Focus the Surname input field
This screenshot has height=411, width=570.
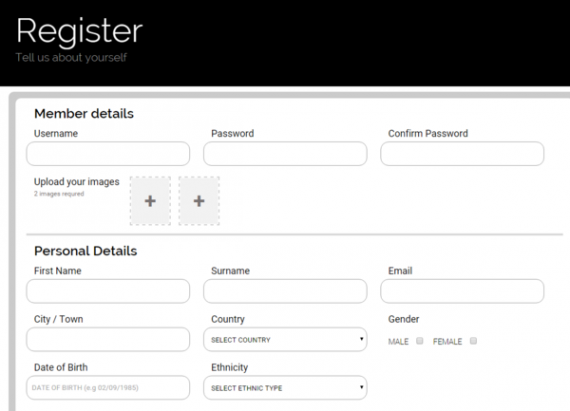click(285, 291)
